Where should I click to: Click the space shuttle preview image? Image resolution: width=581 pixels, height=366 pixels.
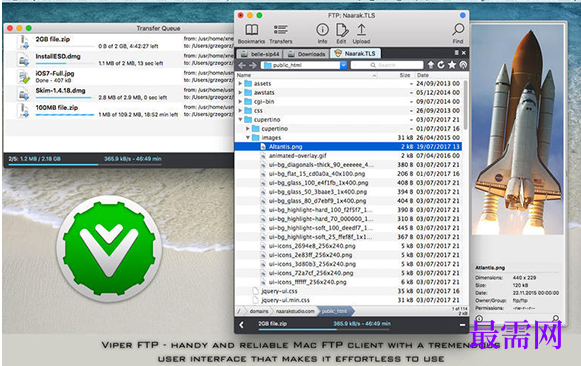(518, 130)
